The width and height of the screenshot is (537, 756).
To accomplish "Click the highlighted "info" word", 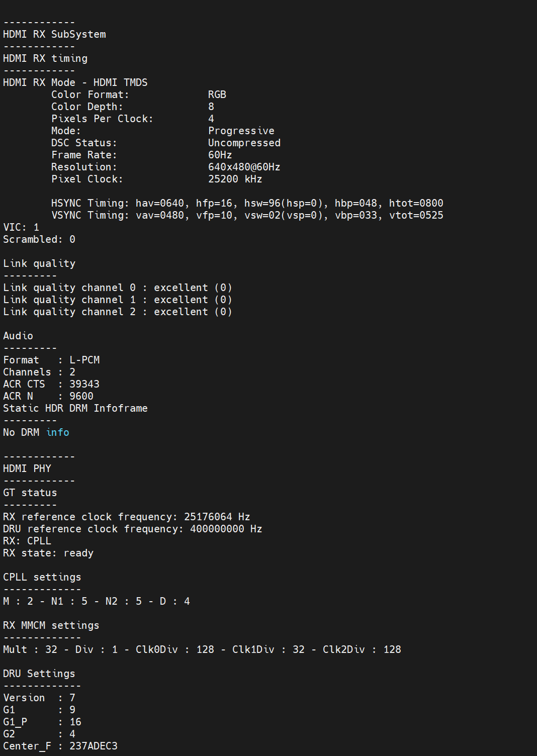I will tap(57, 432).
